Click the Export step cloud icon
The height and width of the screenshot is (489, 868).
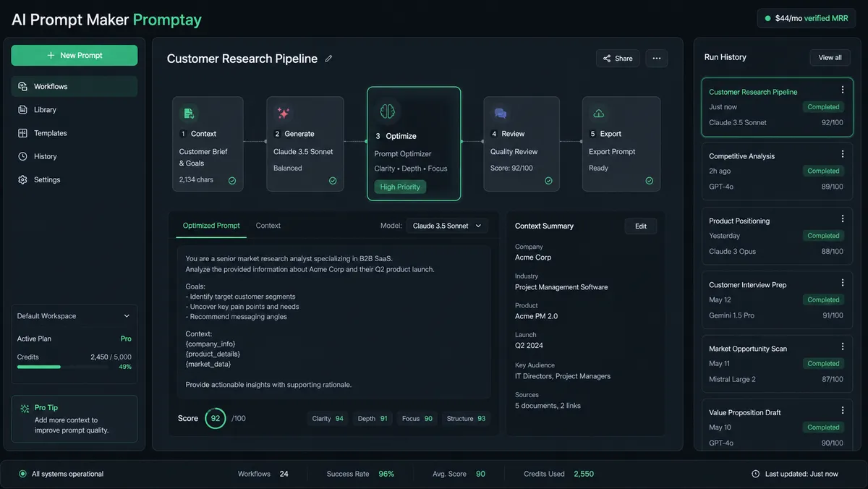pyautogui.click(x=599, y=114)
